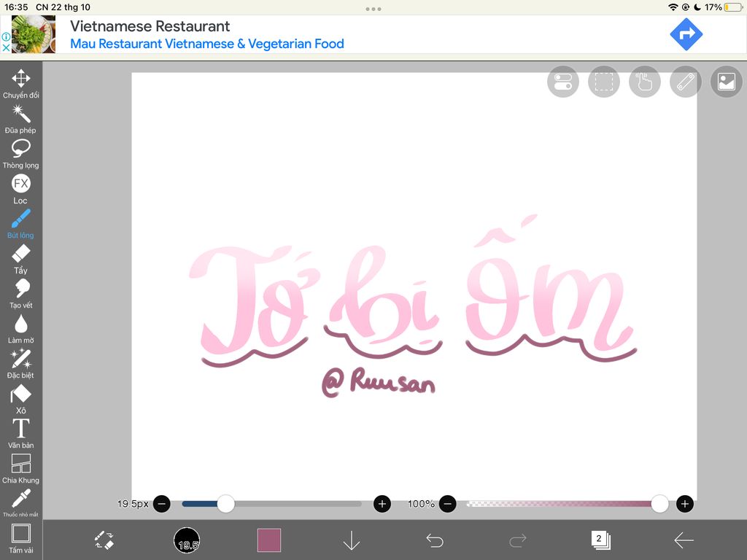This screenshot has height=560, width=747.
Task: Select the Thuốc nhỏ mắt eyedropper tool
Action: pyautogui.click(x=21, y=503)
